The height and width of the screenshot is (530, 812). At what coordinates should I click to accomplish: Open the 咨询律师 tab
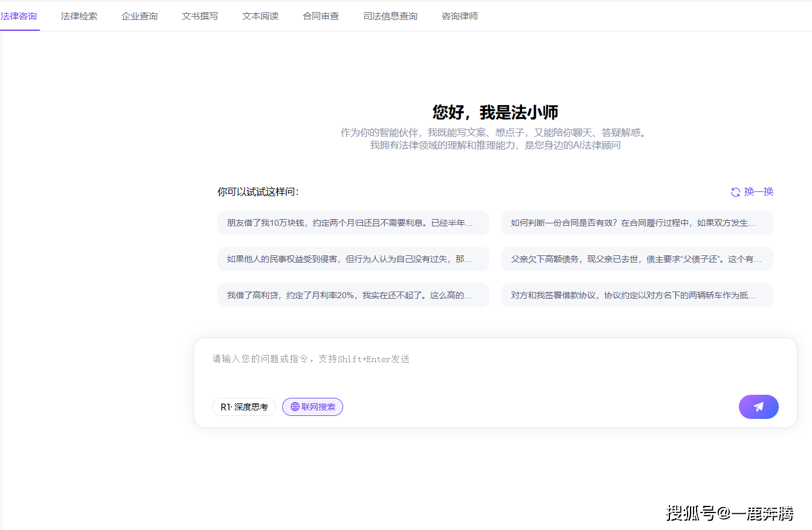(460, 16)
